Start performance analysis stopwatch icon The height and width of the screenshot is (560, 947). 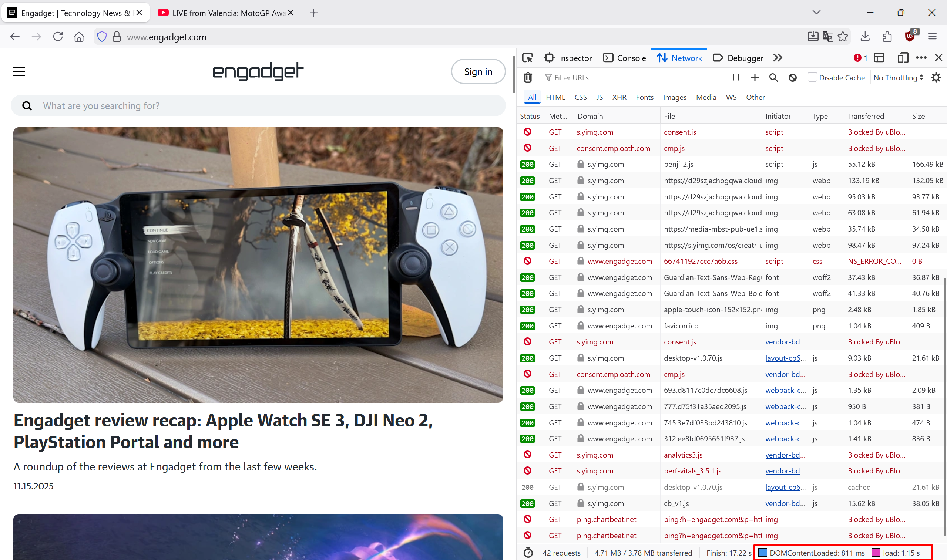coord(528,553)
